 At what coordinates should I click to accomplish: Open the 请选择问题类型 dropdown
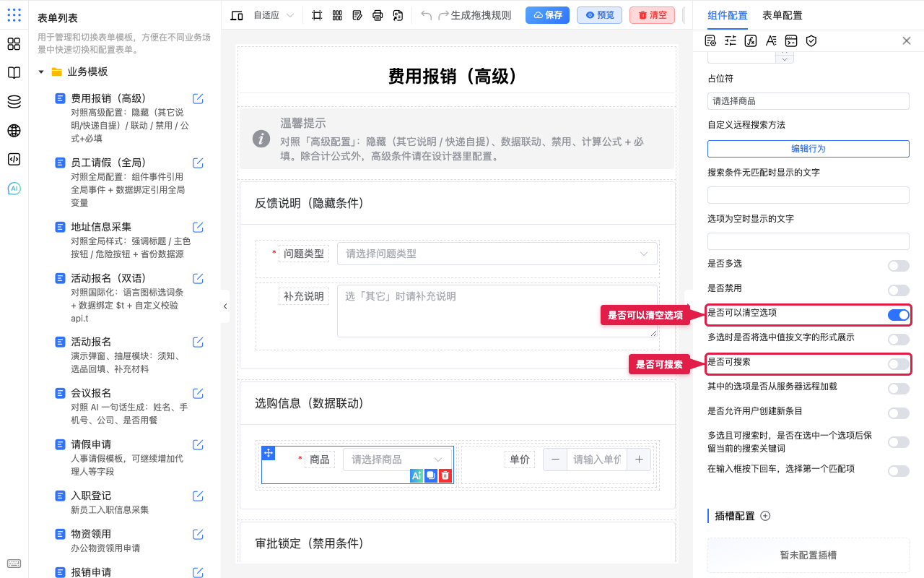[497, 254]
